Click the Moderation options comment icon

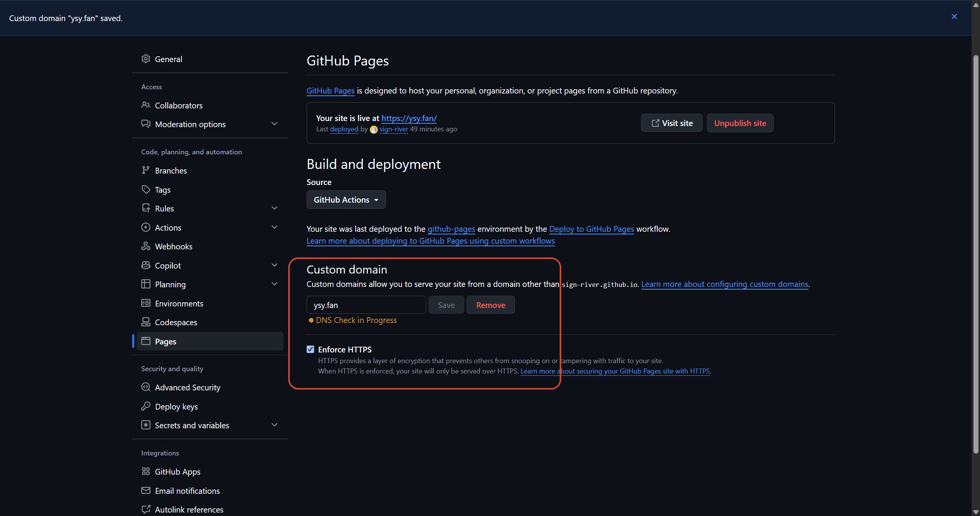coord(146,124)
